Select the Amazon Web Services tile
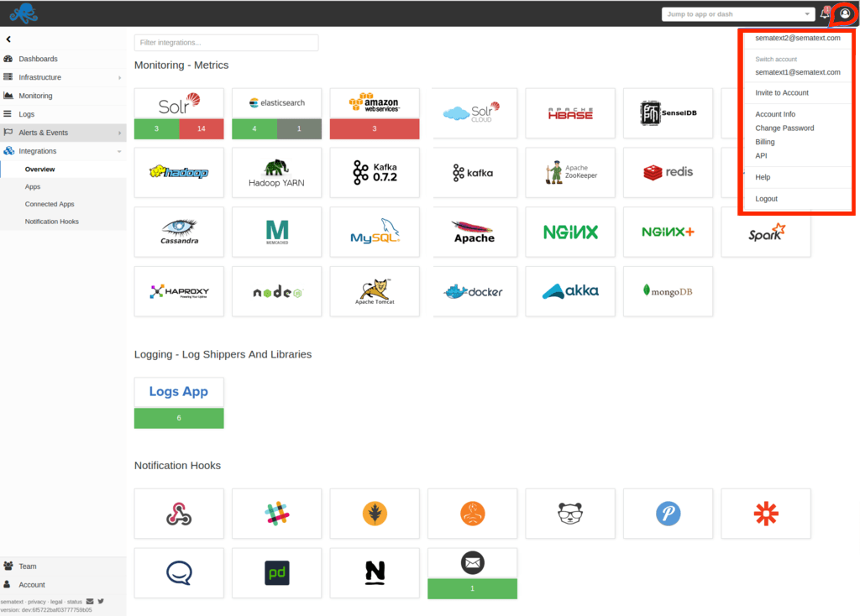 pos(375,113)
